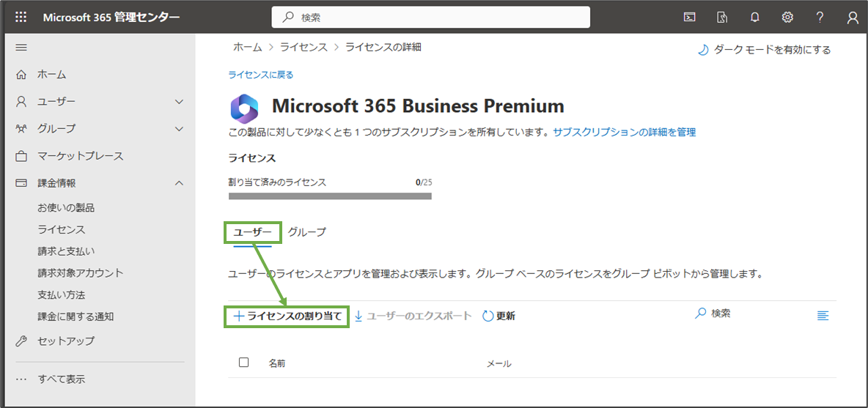This screenshot has height=408, width=868.
Task: Open お使いの製品 in the sidebar
Action: point(66,208)
